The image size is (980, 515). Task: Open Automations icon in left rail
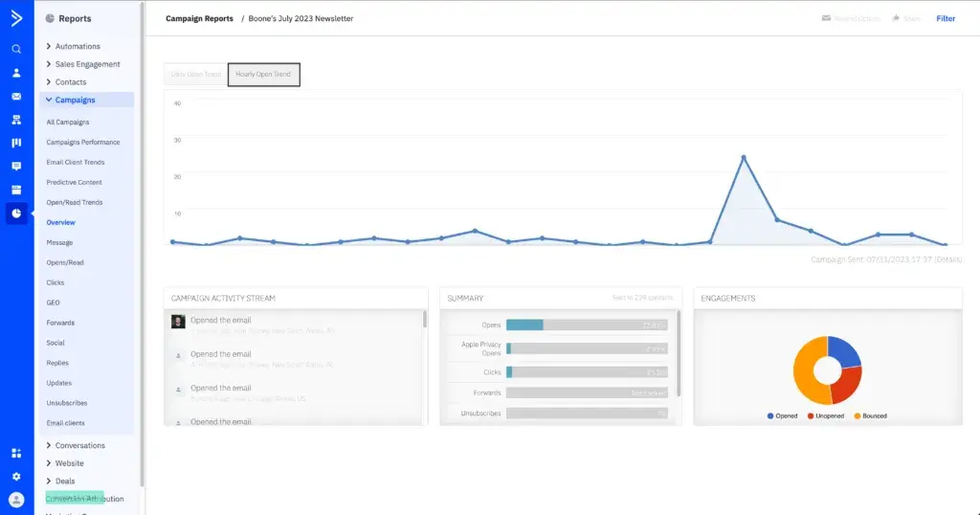(16, 120)
